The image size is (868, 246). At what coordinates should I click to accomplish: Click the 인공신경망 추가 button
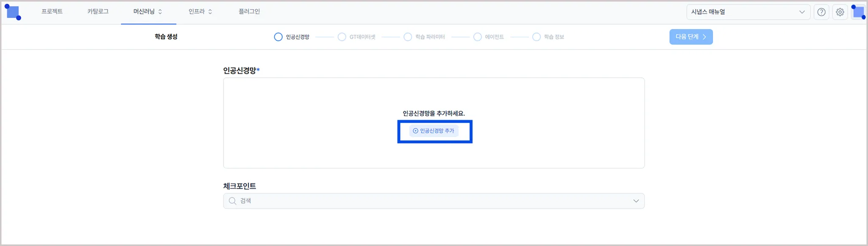point(434,131)
